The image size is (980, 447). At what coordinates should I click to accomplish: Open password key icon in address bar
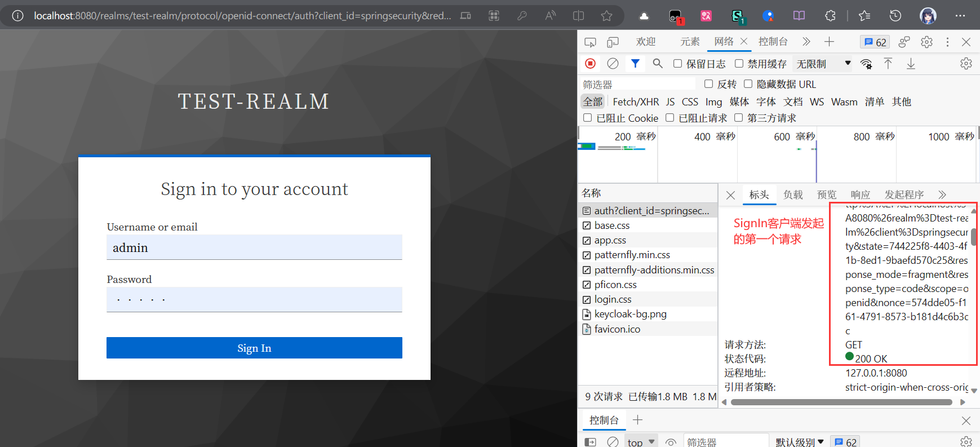tap(522, 16)
